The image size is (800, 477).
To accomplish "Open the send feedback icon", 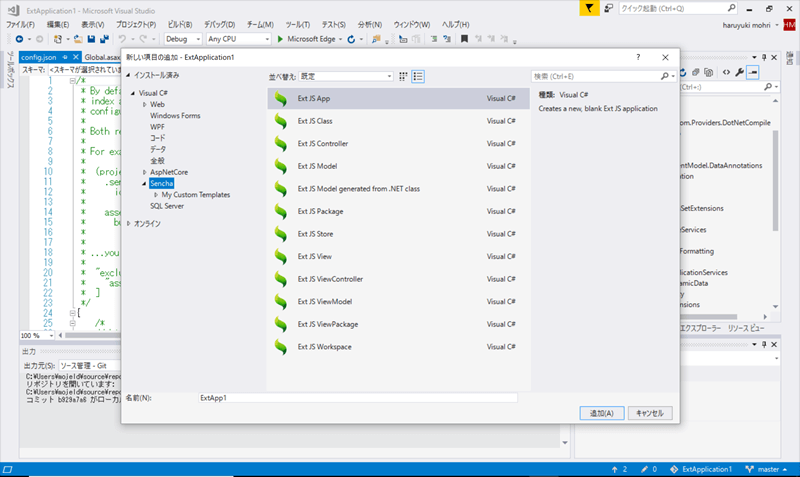I will click(608, 8).
